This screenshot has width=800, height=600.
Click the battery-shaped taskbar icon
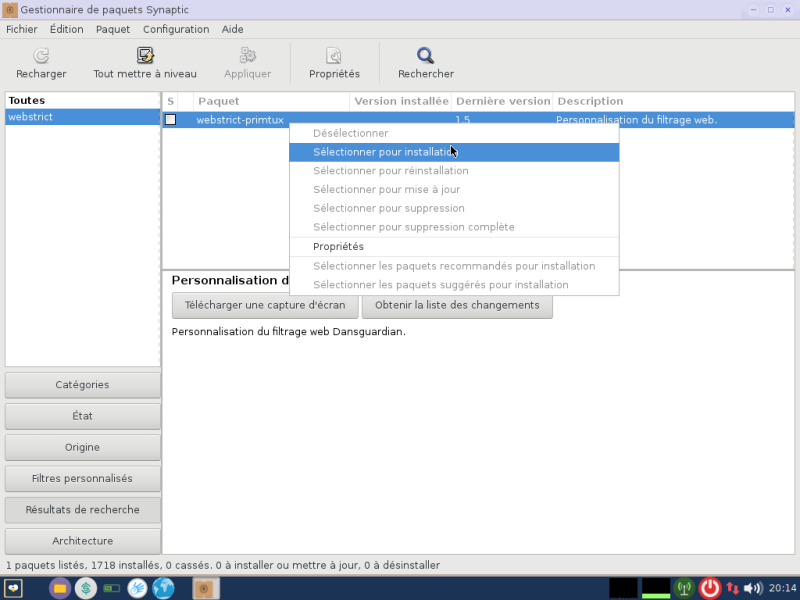point(111,588)
